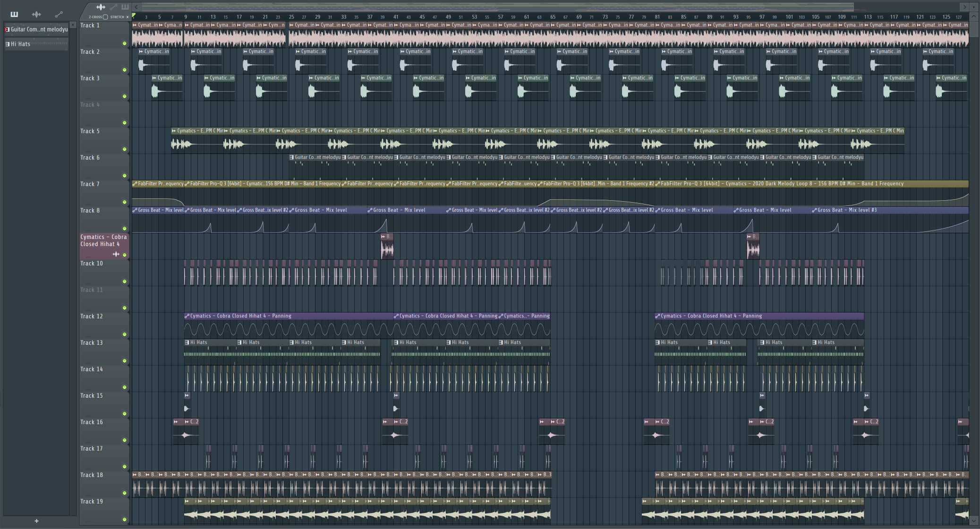Click the green playhead marker at bar 1

click(134, 16)
